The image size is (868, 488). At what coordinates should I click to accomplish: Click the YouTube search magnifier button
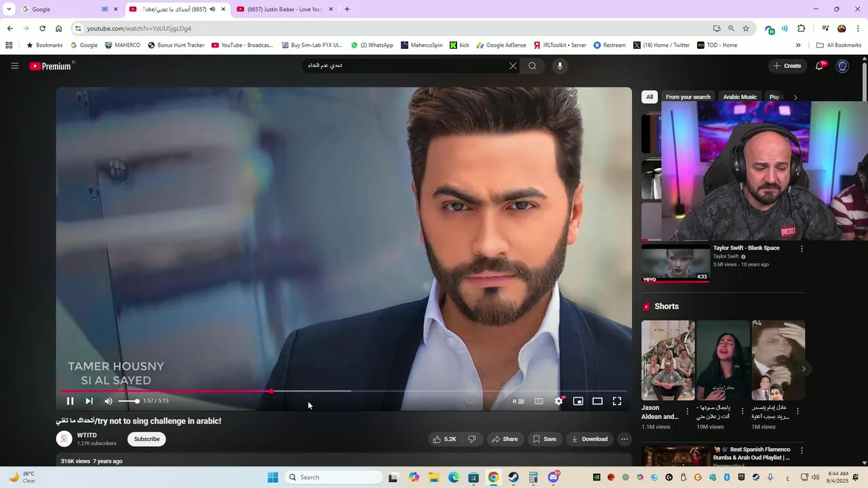click(x=532, y=66)
